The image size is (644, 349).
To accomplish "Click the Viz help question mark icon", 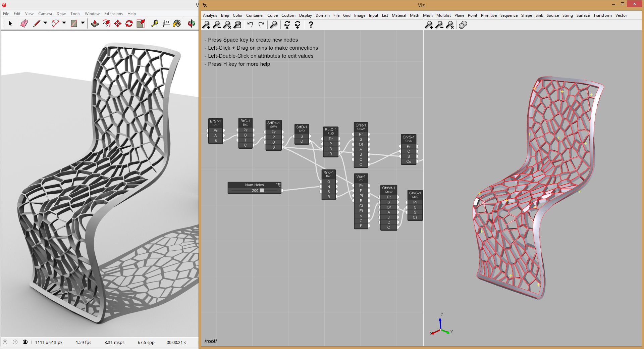I will tap(311, 25).
